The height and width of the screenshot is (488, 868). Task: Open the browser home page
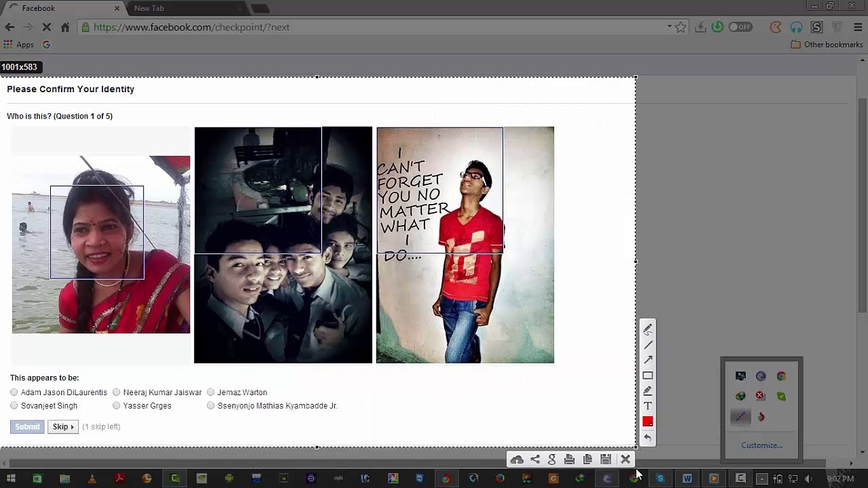point(65,27)
